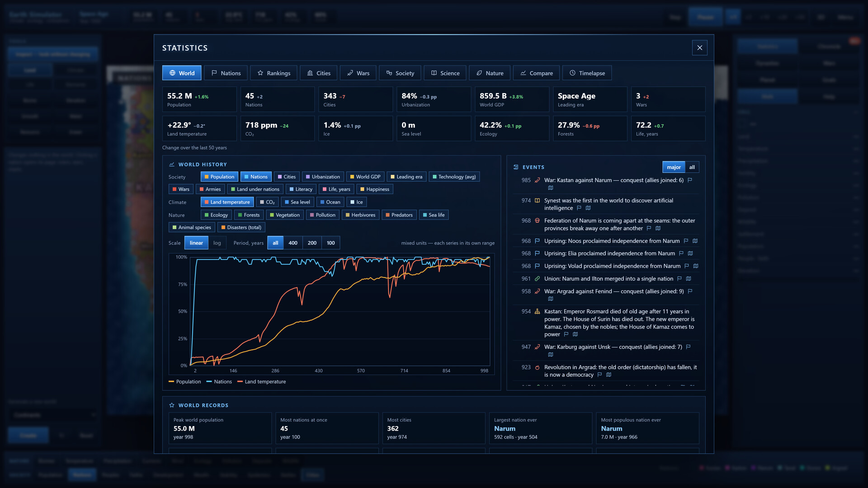Set chart period to 200 years
This screenshot has height=488, width=868.
click(312, 243)
